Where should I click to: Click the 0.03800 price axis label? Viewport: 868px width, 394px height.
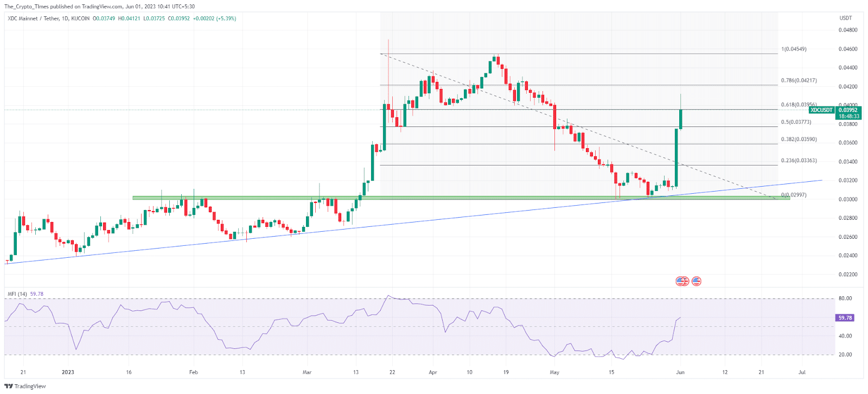click(848, 124)
